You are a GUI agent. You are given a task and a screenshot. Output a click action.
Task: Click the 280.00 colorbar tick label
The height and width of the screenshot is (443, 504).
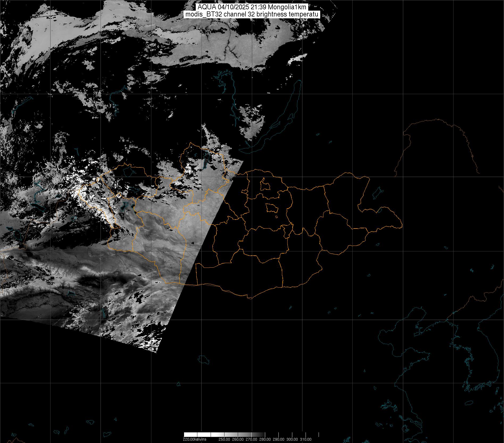(265, 439)
